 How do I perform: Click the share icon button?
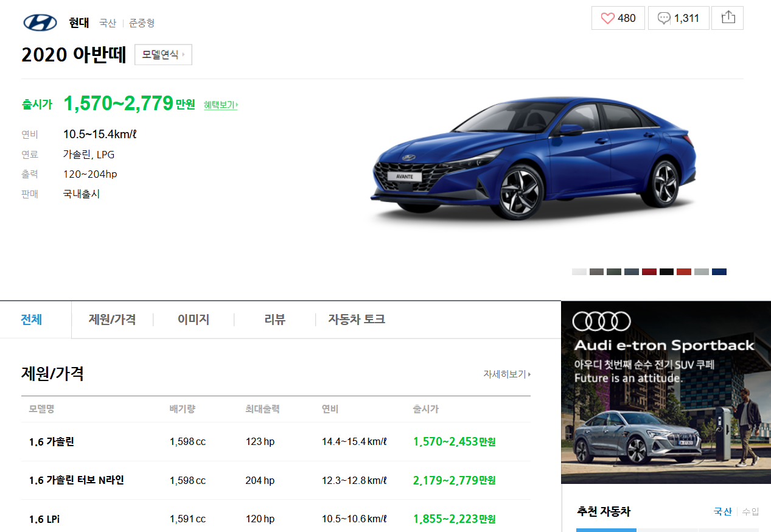[728, 18]
